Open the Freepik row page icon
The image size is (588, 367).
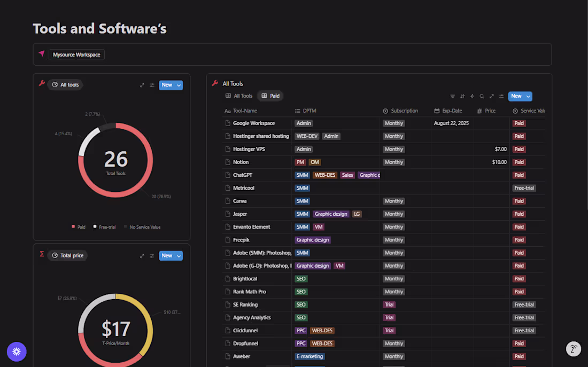pyautogui.click(x=228, y=240)
